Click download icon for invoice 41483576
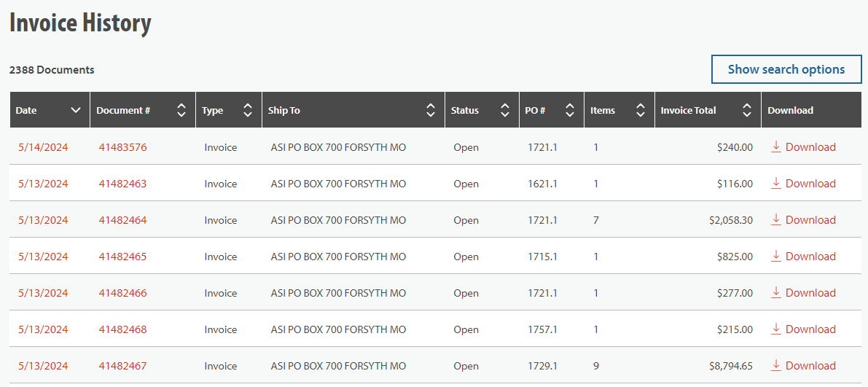 click(776, 146)
